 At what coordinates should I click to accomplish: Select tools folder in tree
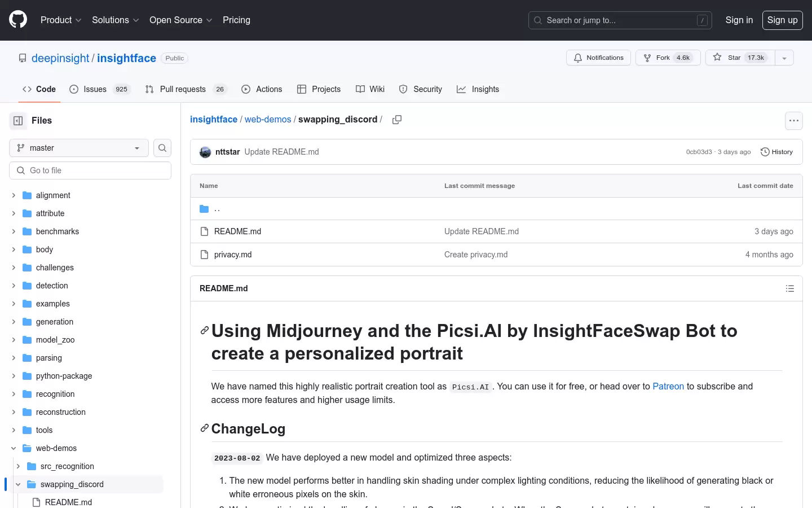(44, 430)
